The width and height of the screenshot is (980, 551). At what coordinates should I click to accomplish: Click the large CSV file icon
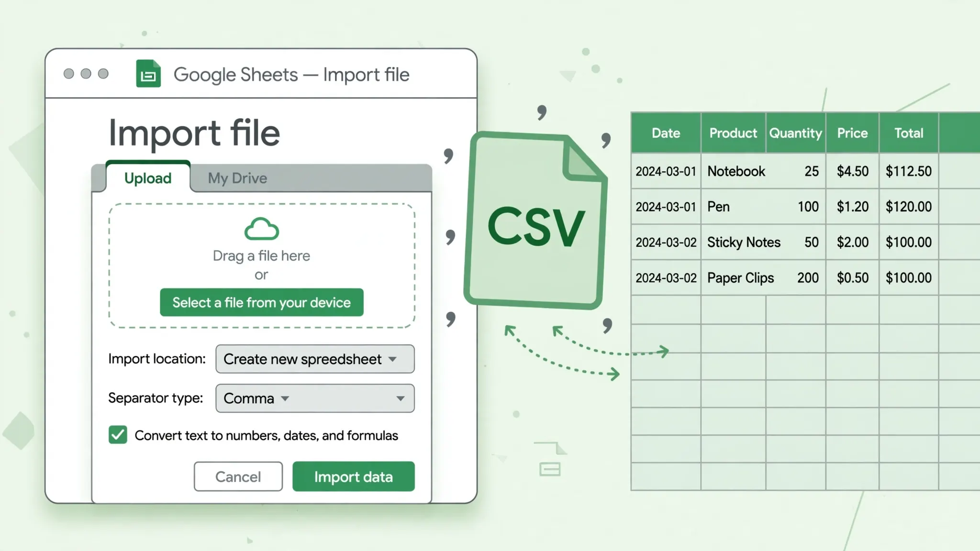click(x=536, y=220)
